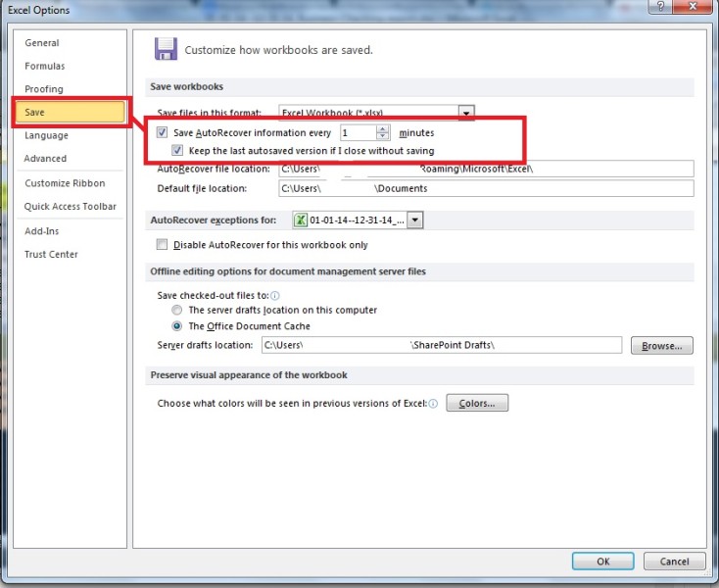Screen dimensions: 719x588
Task: Click the floppy disk save icon
Action: [x=166, y=49]
